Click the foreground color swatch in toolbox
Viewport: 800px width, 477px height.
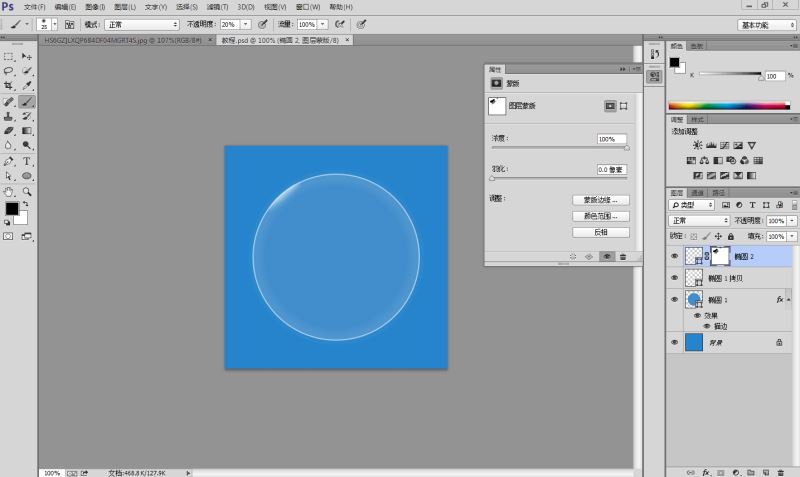point(12,209)
